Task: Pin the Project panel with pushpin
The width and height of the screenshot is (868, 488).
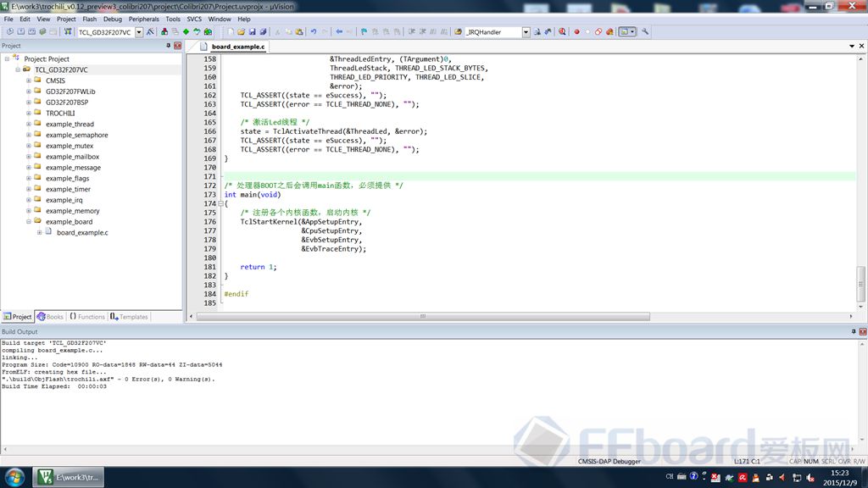Action: [168, 46]
